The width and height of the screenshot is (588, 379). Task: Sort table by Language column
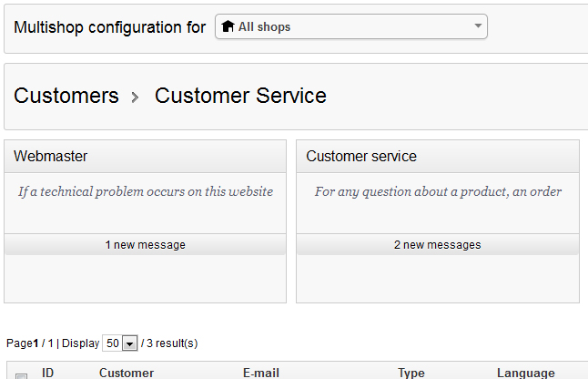(525, 373)
